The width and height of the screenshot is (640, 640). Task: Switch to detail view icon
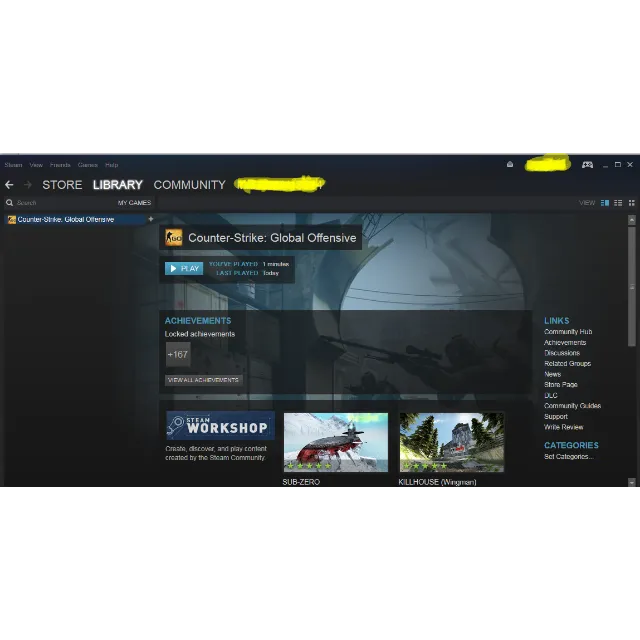point(605,203)
